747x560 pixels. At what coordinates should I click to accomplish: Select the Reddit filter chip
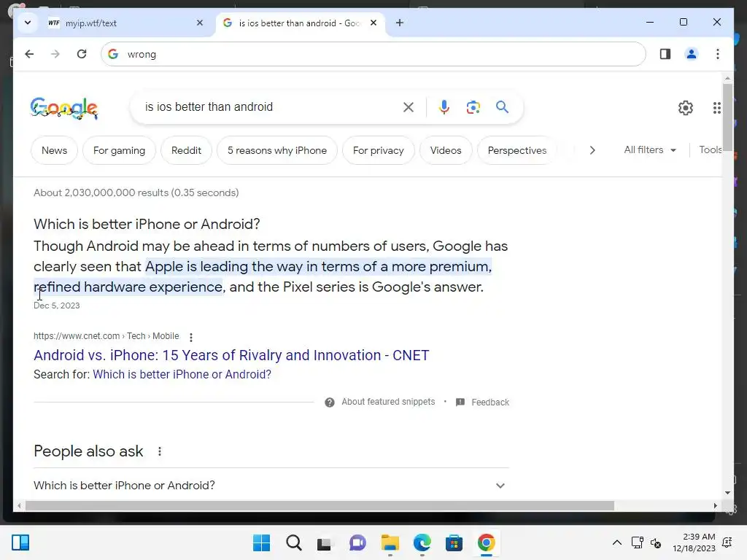pyautogui.click(x=186, y=150)
